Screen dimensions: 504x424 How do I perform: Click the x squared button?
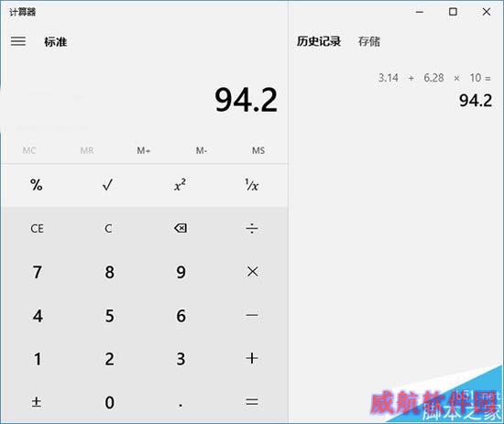180,185
